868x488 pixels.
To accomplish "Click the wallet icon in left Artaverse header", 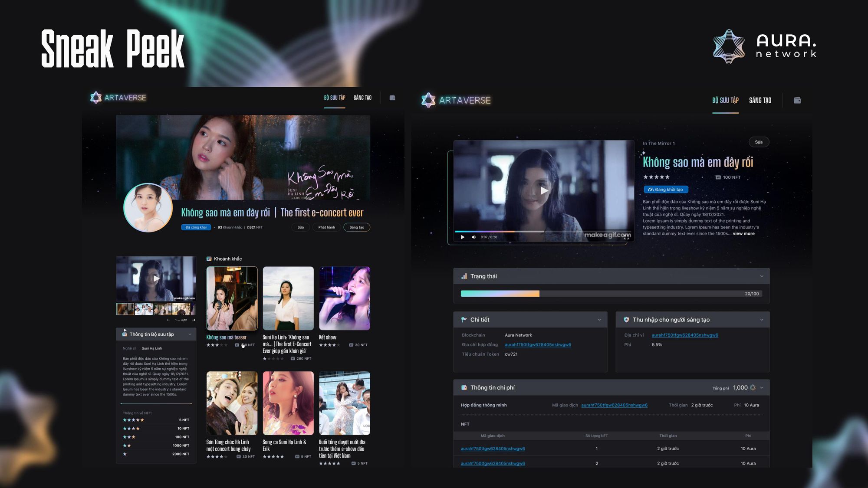I will (x=392, y=98).
